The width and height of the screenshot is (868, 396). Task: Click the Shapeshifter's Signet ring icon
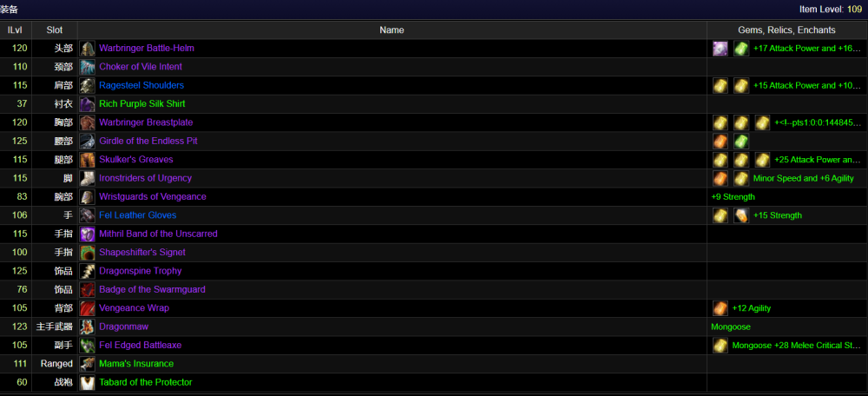click(x=87, y=253)
